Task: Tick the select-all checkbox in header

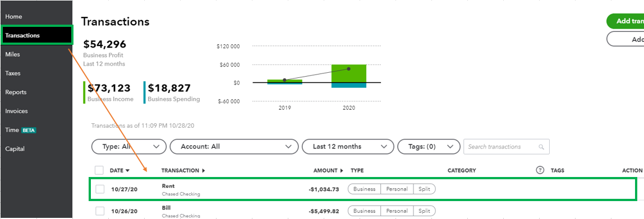Action: [99, 170]
